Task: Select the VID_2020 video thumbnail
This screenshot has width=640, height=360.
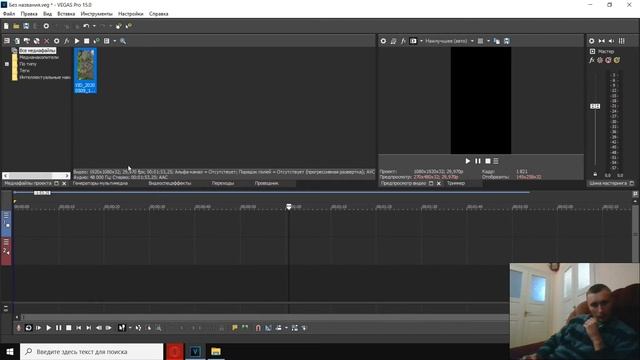Action: pyautogui.click(x=85, y=71)
